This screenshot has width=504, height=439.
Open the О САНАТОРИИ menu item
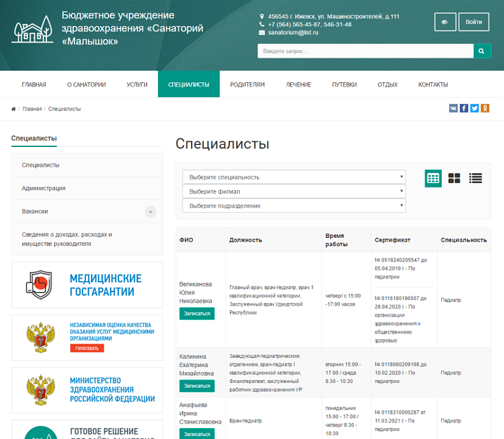[x=87, y=85]
